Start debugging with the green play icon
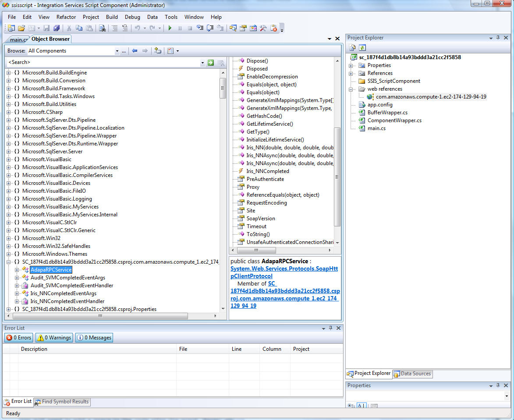This screenshot has height=420, width=514. (x=170, y=28)
